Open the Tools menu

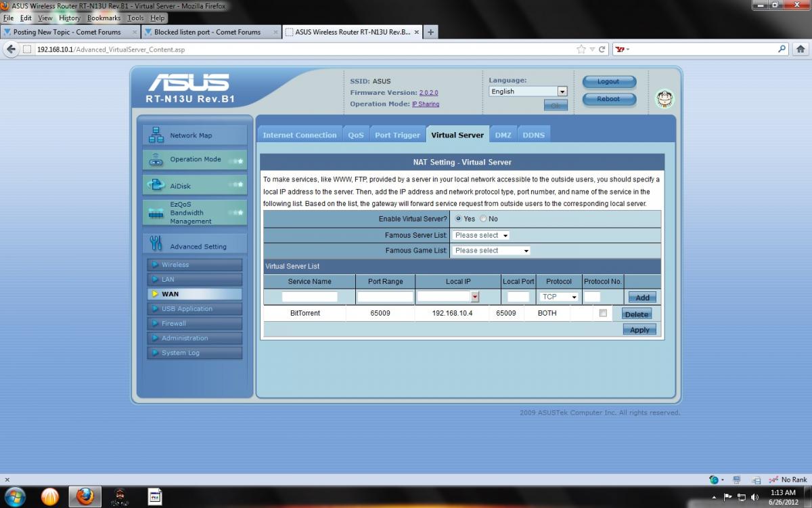click(135, 18)
